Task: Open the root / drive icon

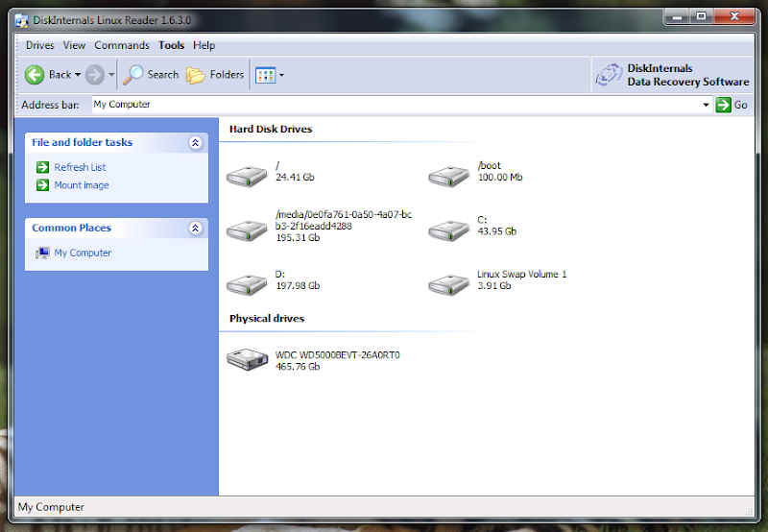Action: (x=247, y=176)
